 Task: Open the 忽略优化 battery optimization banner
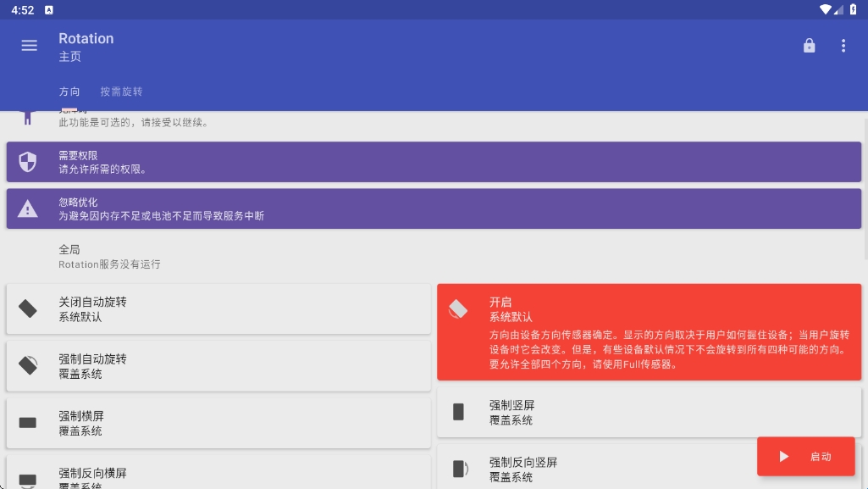[x=434, y=208]
